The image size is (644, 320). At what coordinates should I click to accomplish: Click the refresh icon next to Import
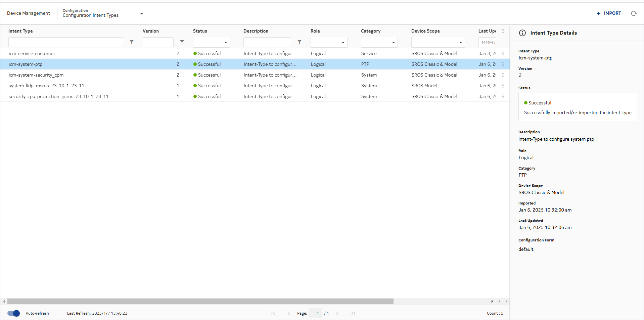click(x=634, y=13)
